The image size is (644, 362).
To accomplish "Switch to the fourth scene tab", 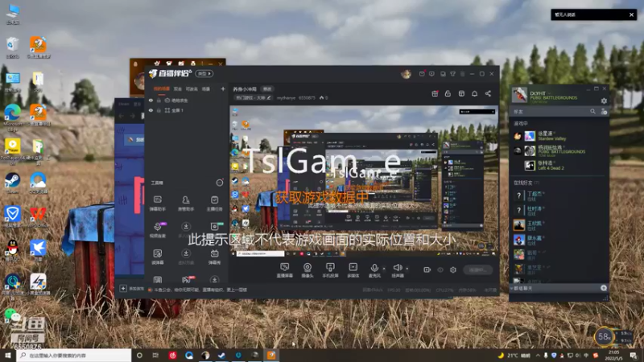I will [206, 88].
